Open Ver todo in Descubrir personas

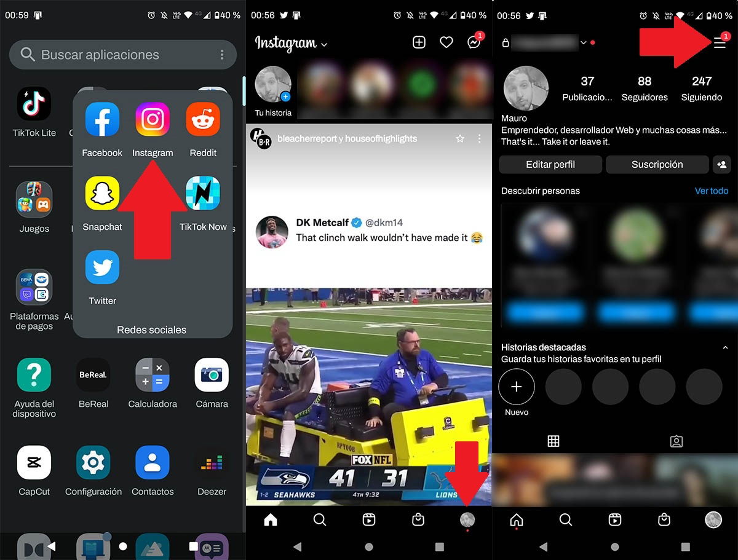click(x=712, y=191)
